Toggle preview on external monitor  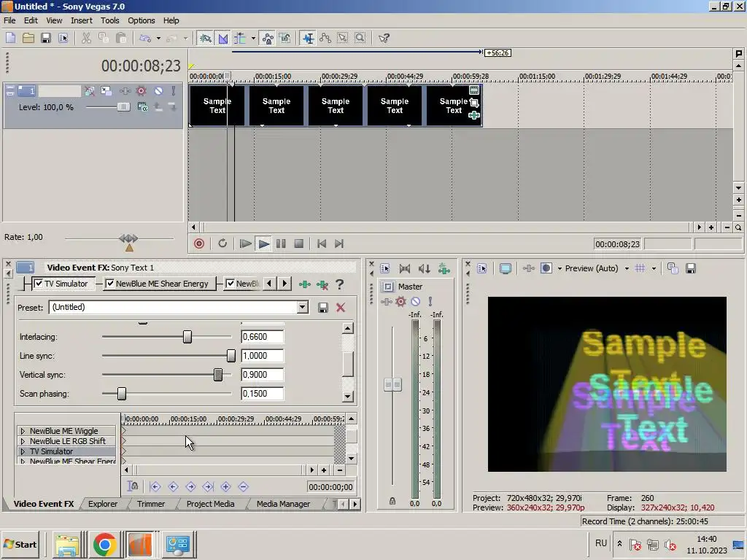(x=506, y=268)
